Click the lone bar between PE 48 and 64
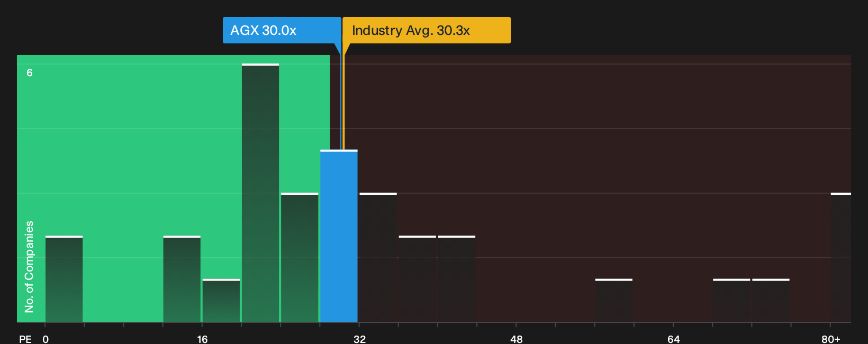Screen dimensions: 868x344 point(613,301)
